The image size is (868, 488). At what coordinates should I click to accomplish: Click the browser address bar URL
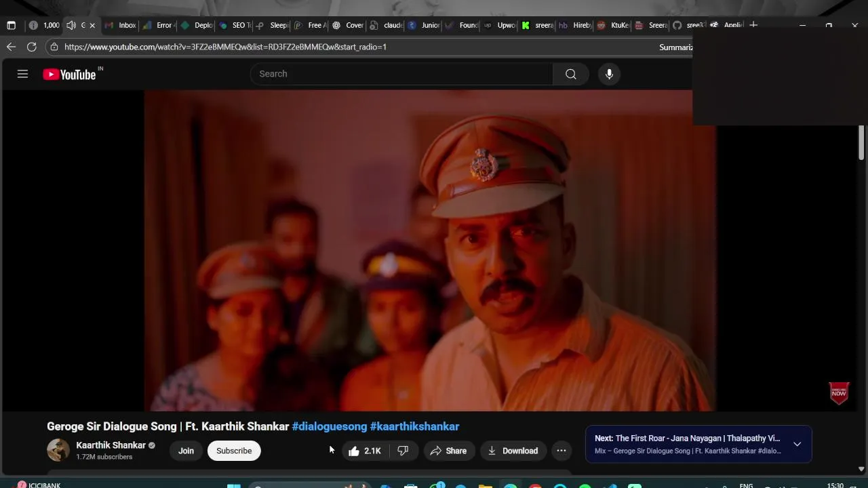tap(226, 47)
